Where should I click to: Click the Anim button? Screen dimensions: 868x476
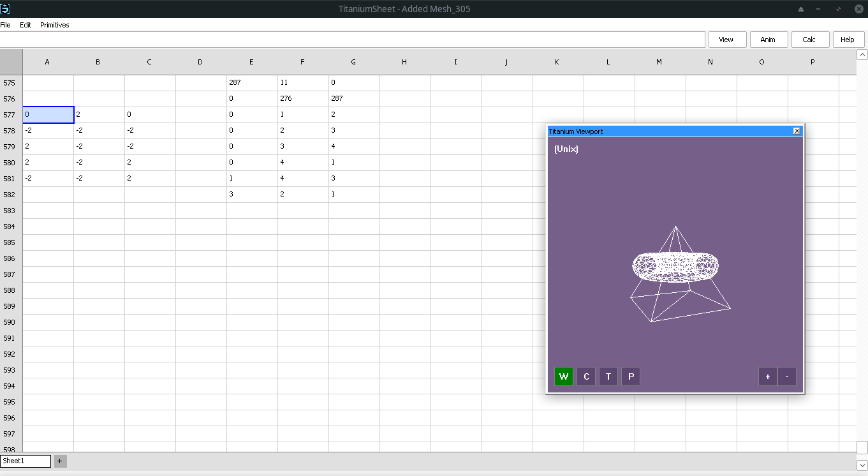click(768, 40)
